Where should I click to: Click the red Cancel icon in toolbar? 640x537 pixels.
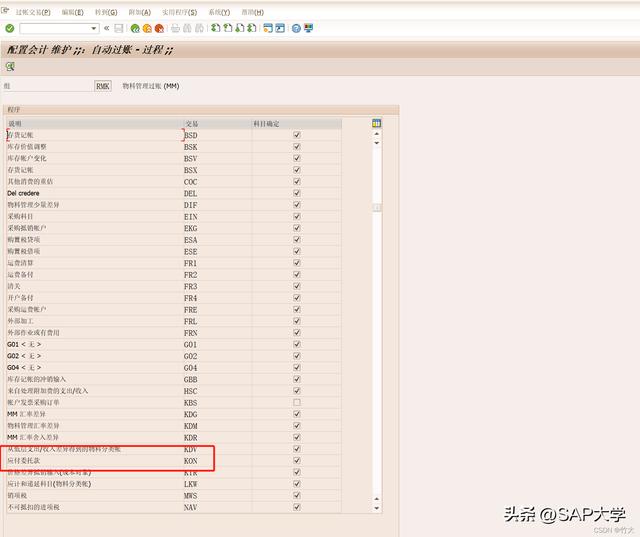(x=159, y=28)
